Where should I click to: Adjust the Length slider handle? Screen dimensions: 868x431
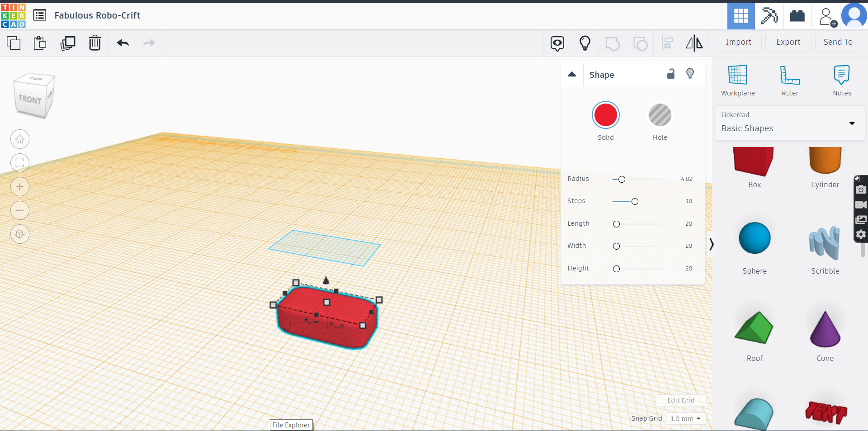(616, 224)
